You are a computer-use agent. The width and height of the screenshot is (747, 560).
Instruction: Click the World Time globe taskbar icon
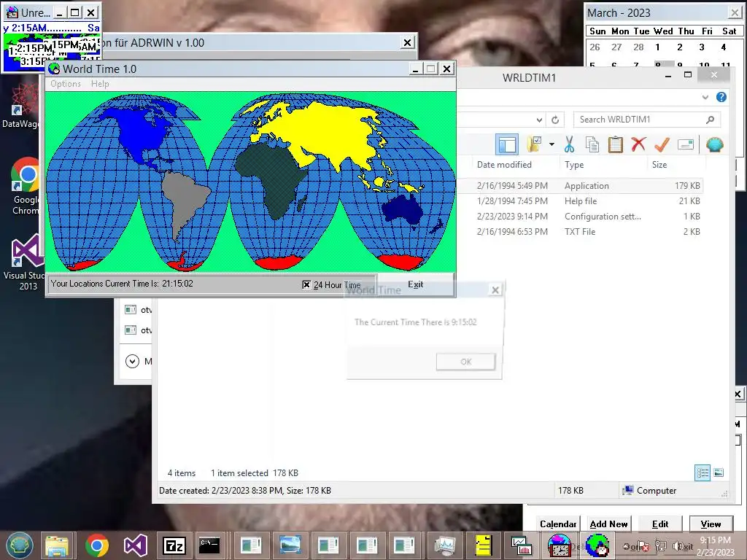point(597,545)
